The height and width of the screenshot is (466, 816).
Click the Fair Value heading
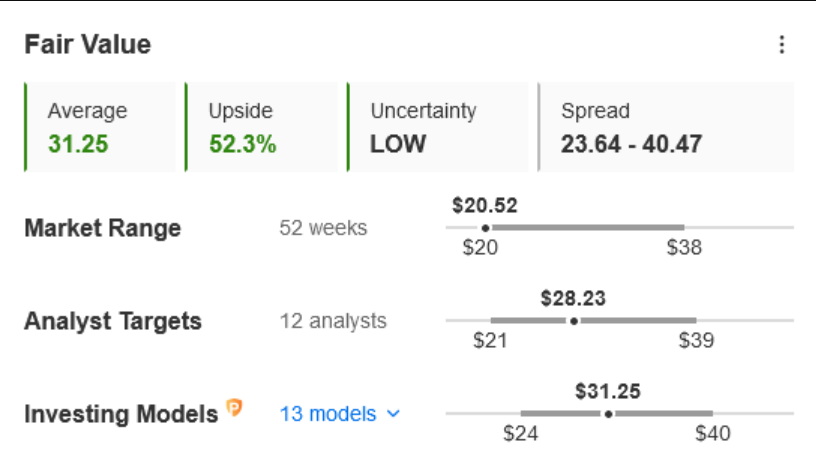[87, 44]
